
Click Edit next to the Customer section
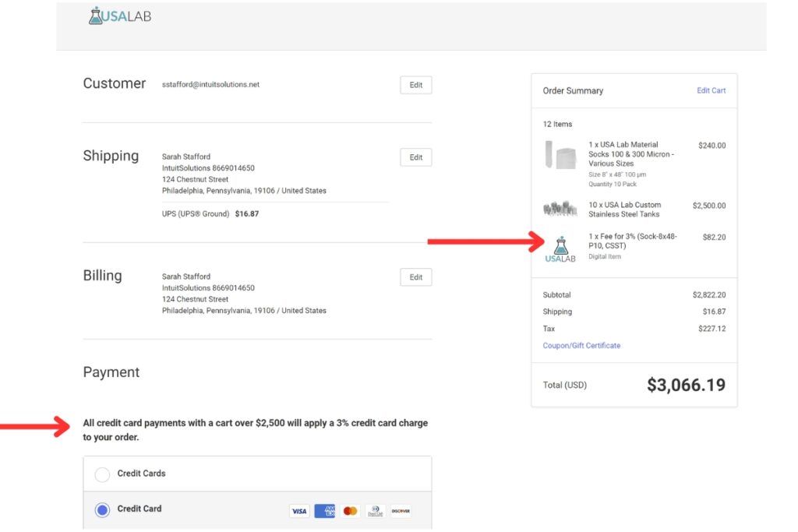[415, 85]
